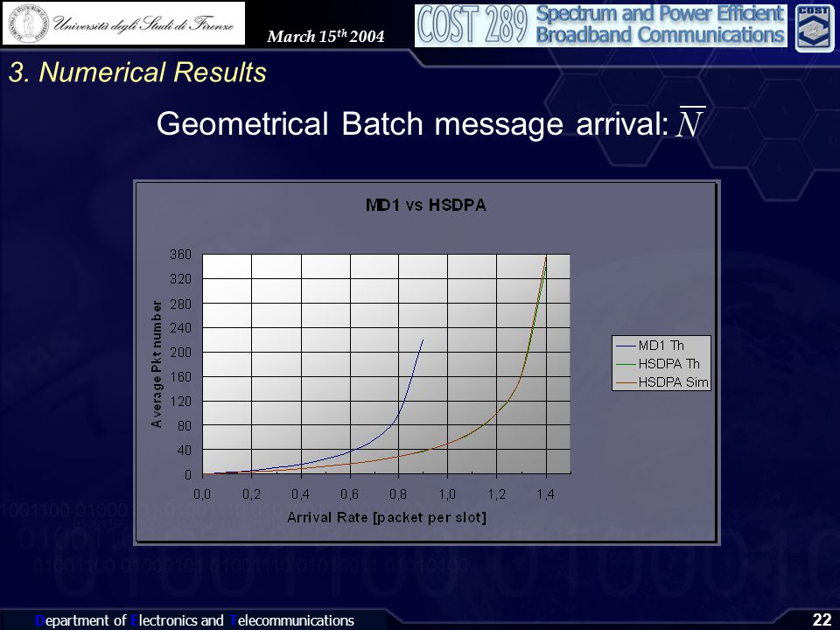
Task: Click the x-axis value 0,0
Action: point(202,493)
